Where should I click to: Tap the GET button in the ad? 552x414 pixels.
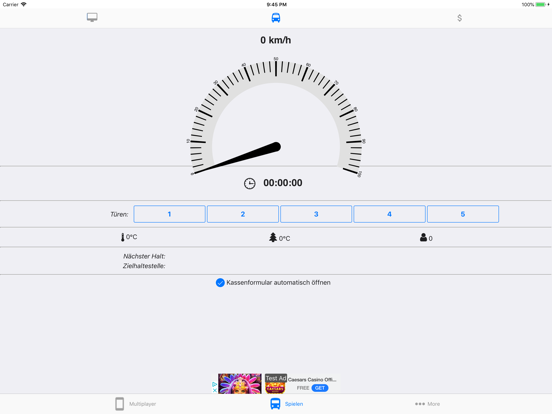click(320, 388)
